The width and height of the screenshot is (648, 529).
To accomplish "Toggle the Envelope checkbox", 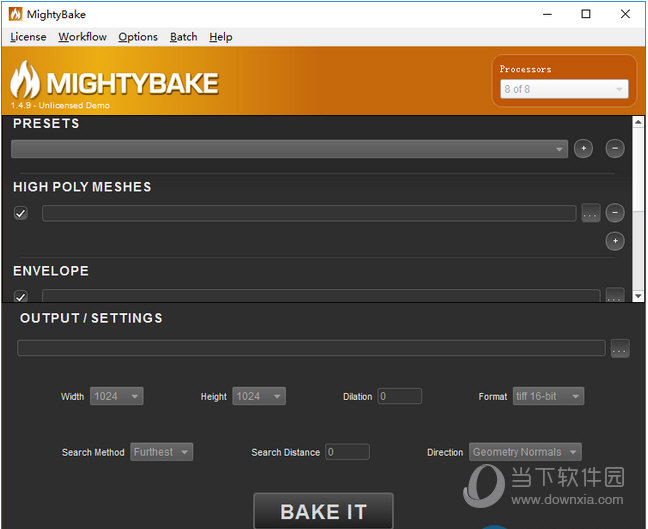I will coord(21,296).
